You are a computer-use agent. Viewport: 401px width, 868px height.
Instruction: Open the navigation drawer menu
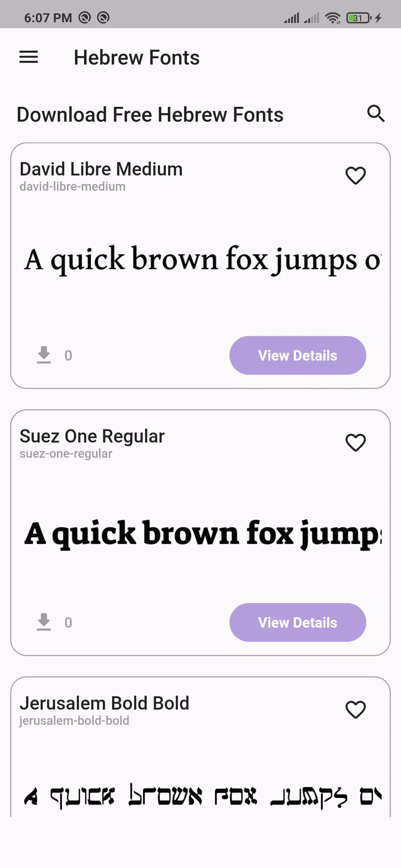[x=28, y=57]
